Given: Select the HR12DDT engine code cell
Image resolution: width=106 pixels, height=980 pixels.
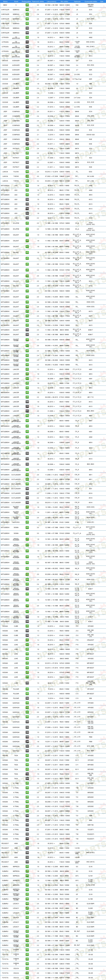Looking at the screenshot, I should coord(90,689).
